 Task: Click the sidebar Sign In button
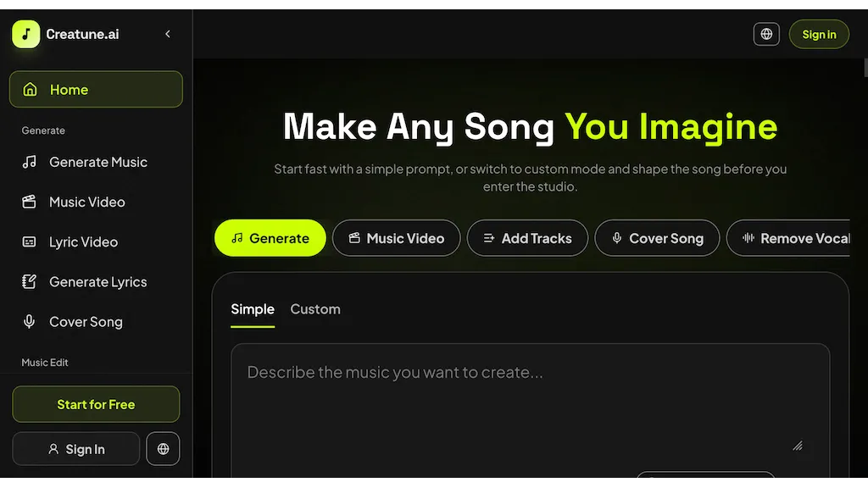[75, 449]
